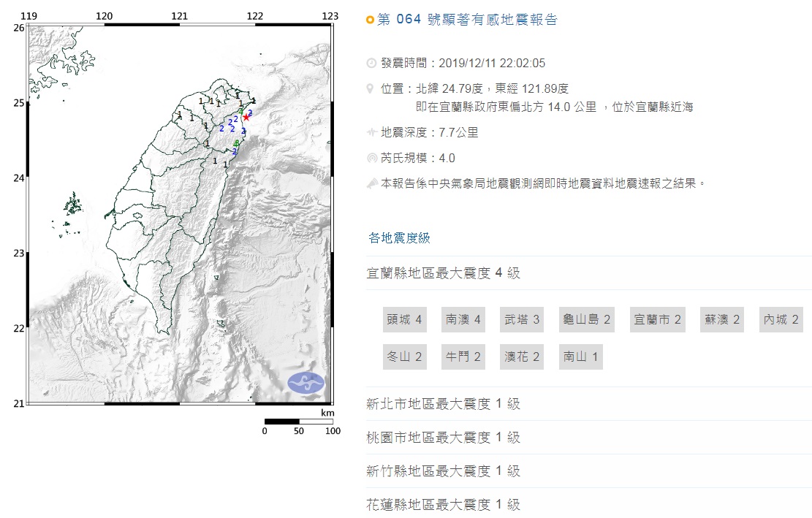812x518 pixels.
Task: Expand the 新竹縣地區最大震度 1 級 row
Action: pyautogui.click(x=589, y=471)
